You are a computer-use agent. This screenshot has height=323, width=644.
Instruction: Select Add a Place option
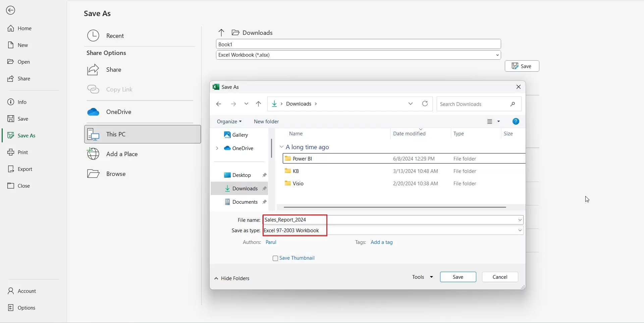pos(143,154)
